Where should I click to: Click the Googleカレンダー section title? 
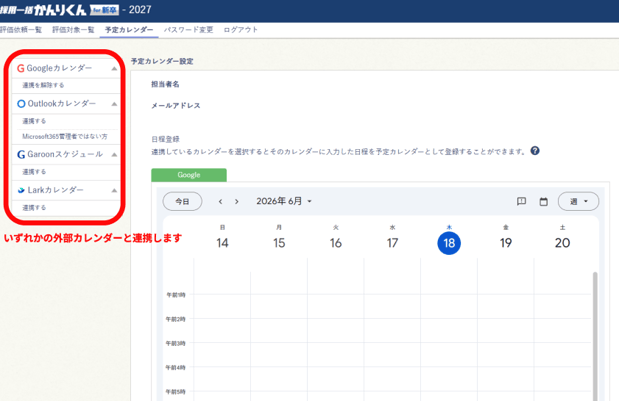(x=59, y=68)
